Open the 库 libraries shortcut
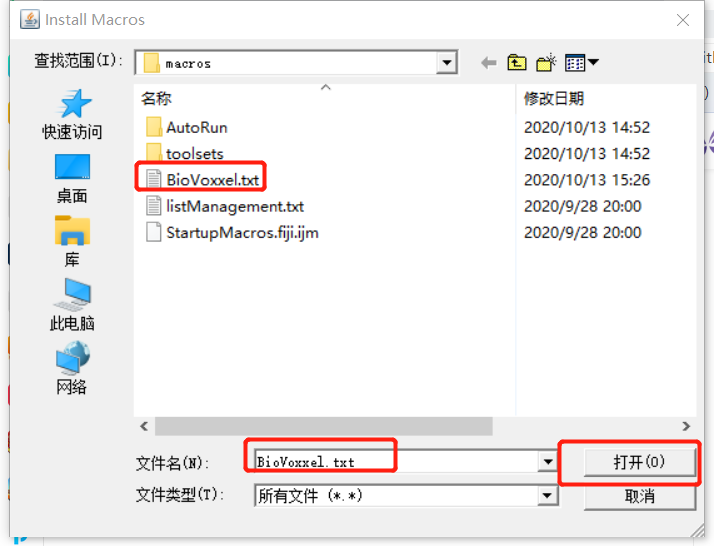Screen dimensions: 714x546 point(72,241)
